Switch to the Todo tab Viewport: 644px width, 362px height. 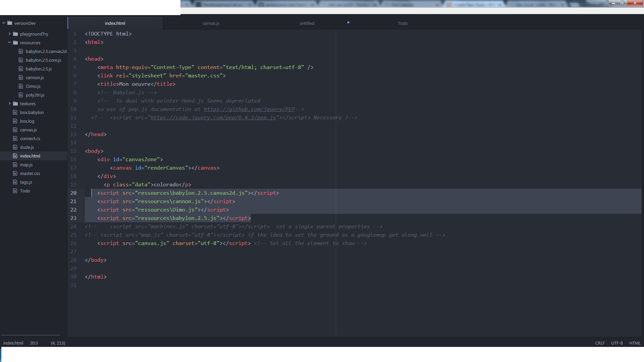[x=402, y=23]
